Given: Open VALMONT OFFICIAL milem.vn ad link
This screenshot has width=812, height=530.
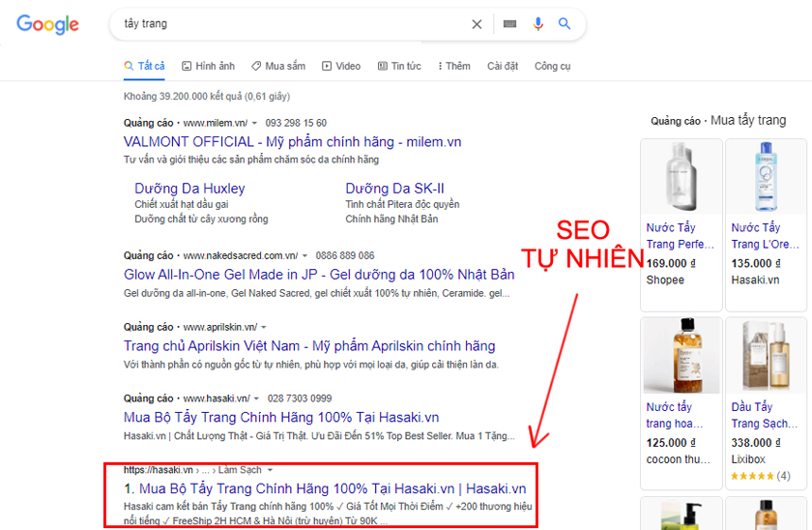Looking at the screenshot, I should pos(293,142).
